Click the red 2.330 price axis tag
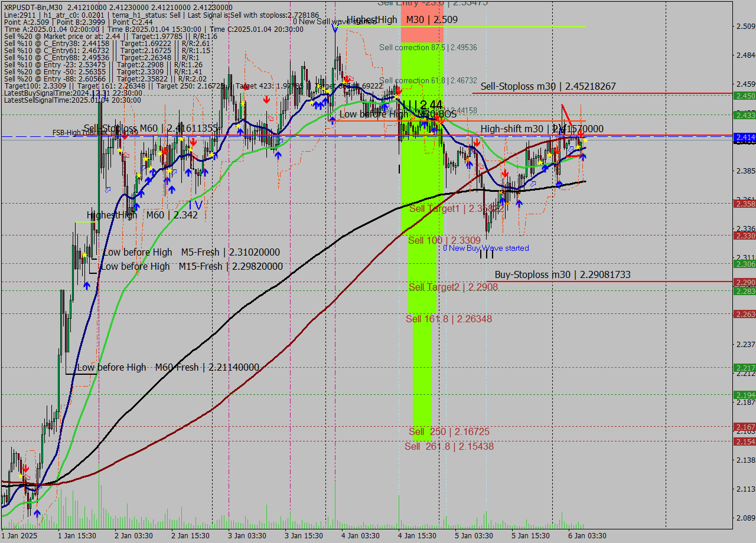756x543 pixels. [744, 235]
